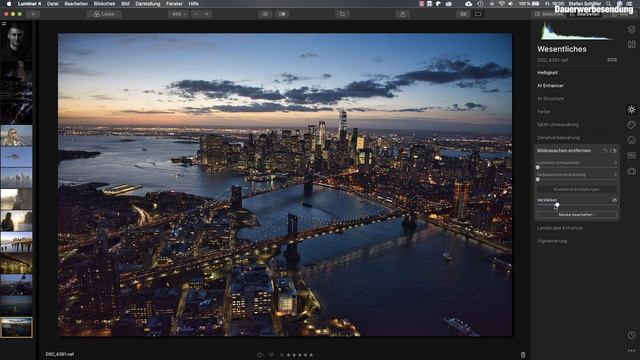Screen dimensions: 640x360
Task: Expand AI Structure section
Action: 550,99
